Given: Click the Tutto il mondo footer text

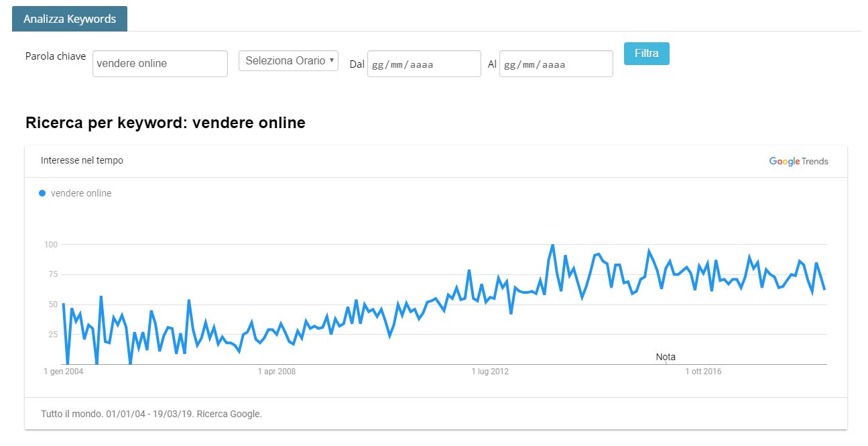Looking at the screenshot, I should (x=151, y=414).
